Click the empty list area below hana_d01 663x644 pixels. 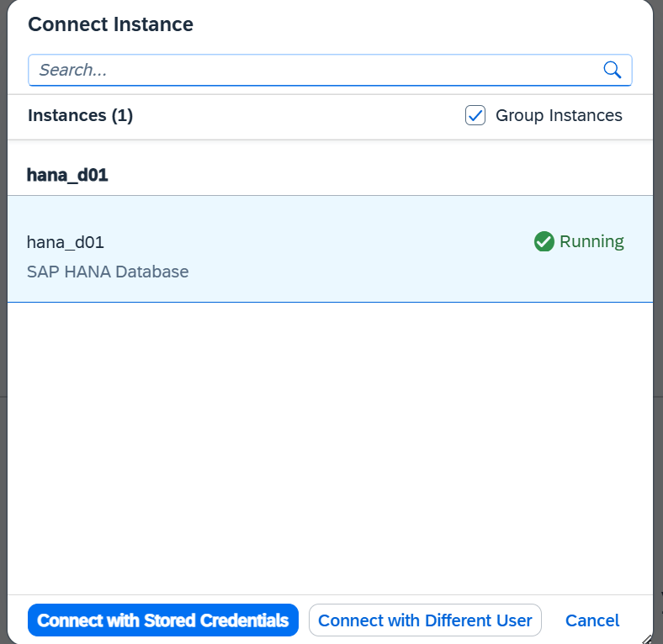coord(330,448)
